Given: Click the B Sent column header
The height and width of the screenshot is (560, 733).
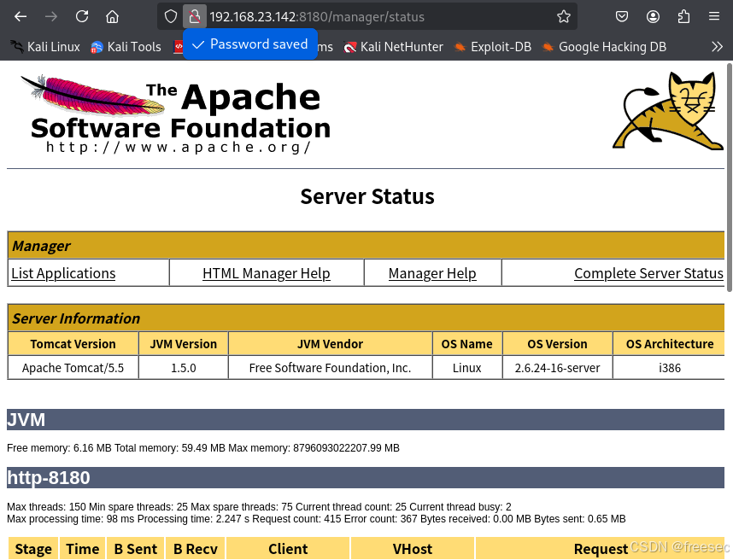Looking at the screenshot, I should click(x=136, y=549).
